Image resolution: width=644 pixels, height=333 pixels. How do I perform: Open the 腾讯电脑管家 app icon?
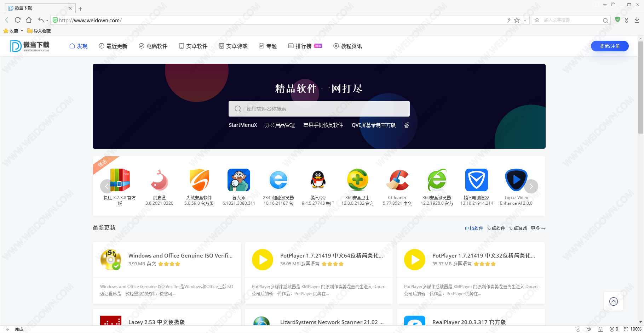click(477, 180)
